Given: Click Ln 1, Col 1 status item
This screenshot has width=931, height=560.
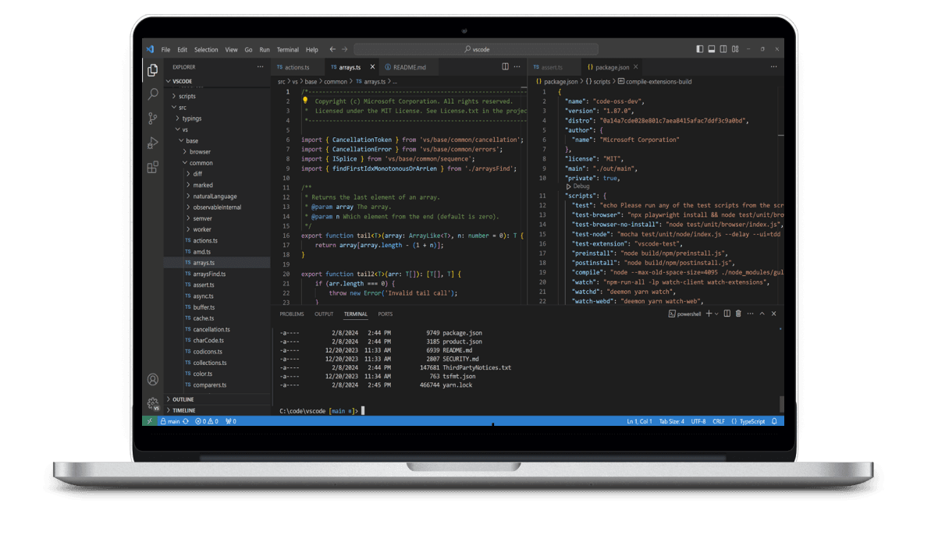Looking at the screenshot, I should tap(639, 421).
